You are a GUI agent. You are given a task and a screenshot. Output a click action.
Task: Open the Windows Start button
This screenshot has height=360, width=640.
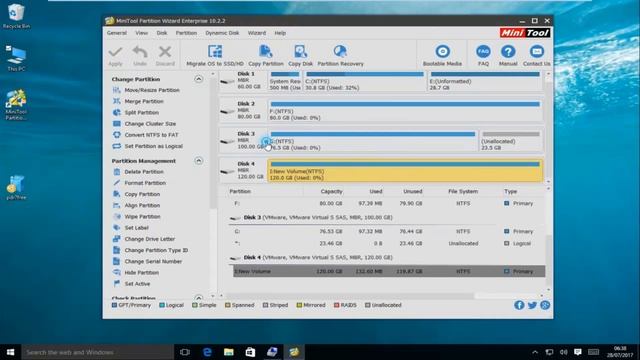(x=11, y=352)
